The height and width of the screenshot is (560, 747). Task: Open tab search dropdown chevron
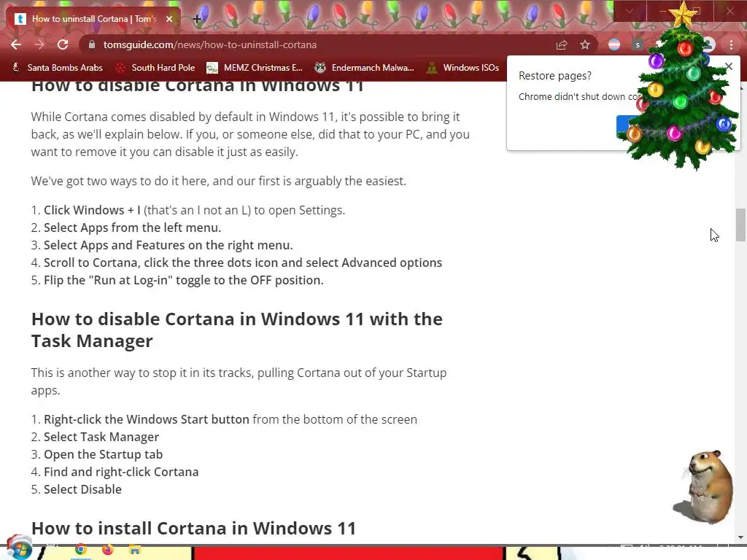pyautogui.click(x=630, y=11)
